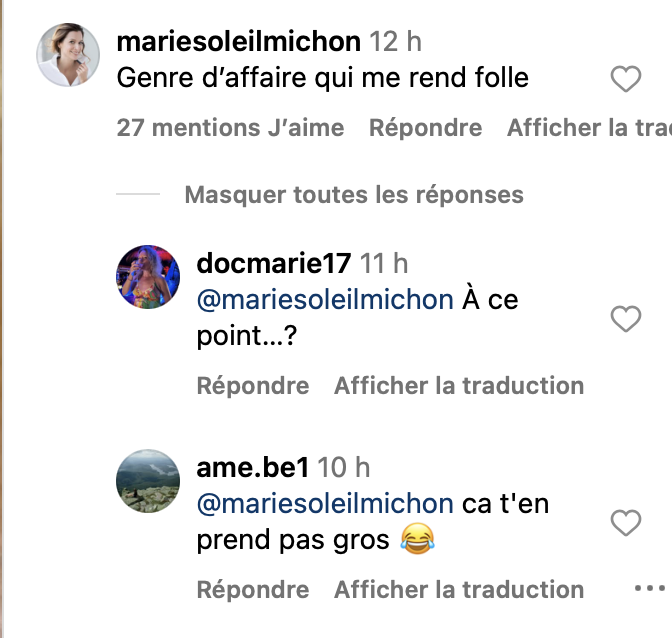The height and width of the screenshot is (638, 672).
Task: Follow the @mariesoleilmichon mention in docmarie17's reply
Action: [325, 300]
